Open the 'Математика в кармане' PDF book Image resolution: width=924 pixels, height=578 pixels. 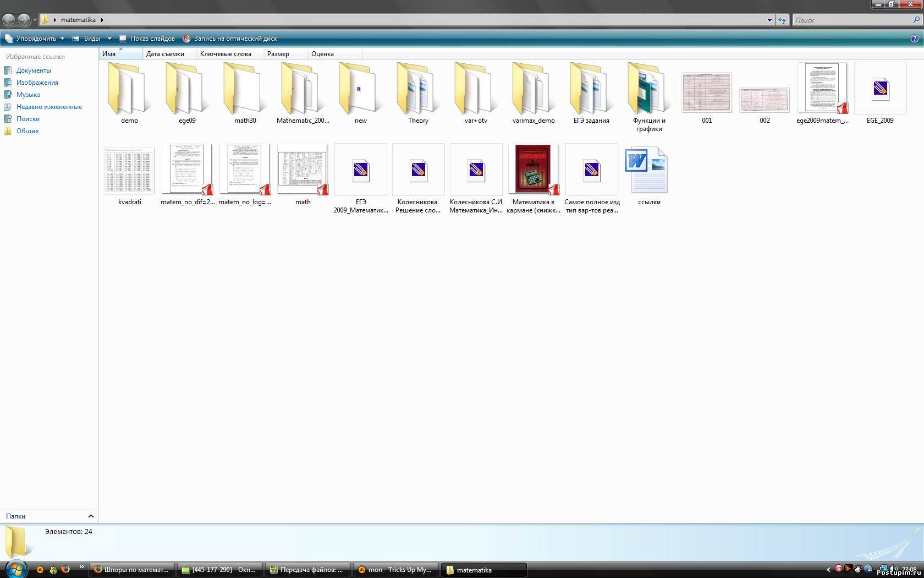tap(533, 170)
